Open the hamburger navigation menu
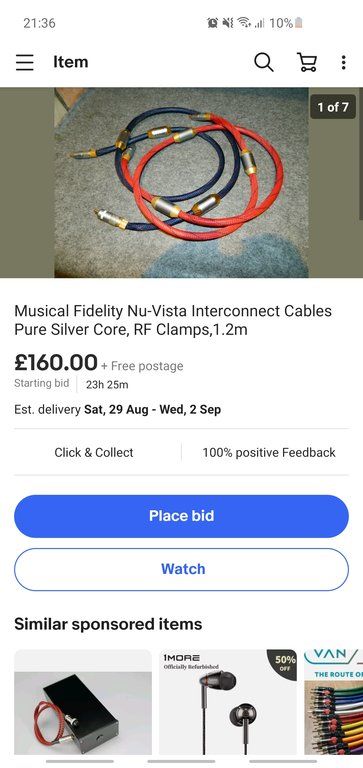This screenshot has width=363, height=768. tap(24, 62)
